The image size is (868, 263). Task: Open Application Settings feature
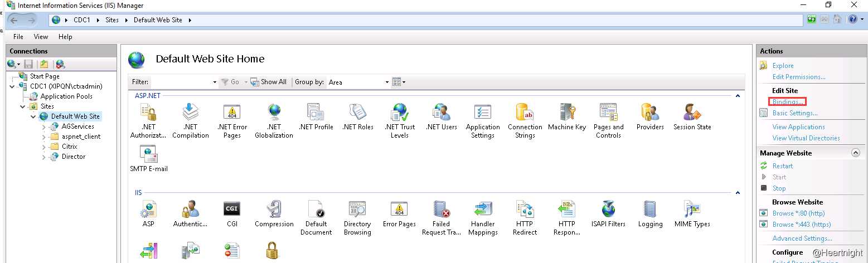point(483,121)
